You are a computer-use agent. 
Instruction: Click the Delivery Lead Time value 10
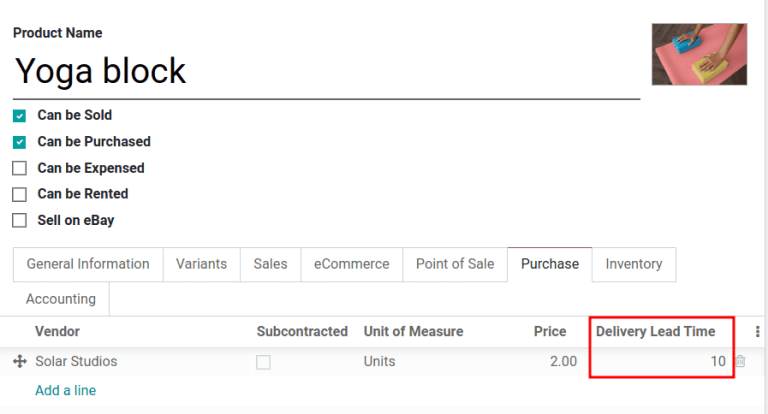[x=717, y=361]
